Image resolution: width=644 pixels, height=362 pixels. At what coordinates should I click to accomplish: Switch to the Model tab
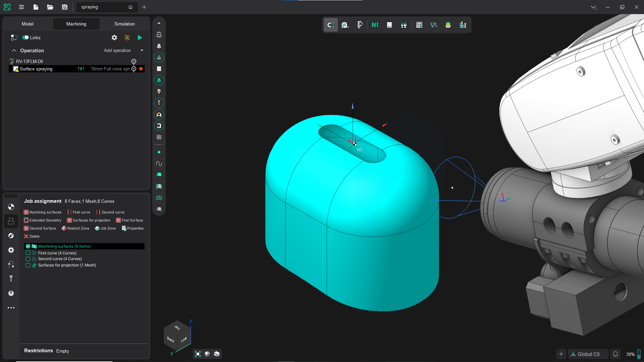click(x=28, y=24)
